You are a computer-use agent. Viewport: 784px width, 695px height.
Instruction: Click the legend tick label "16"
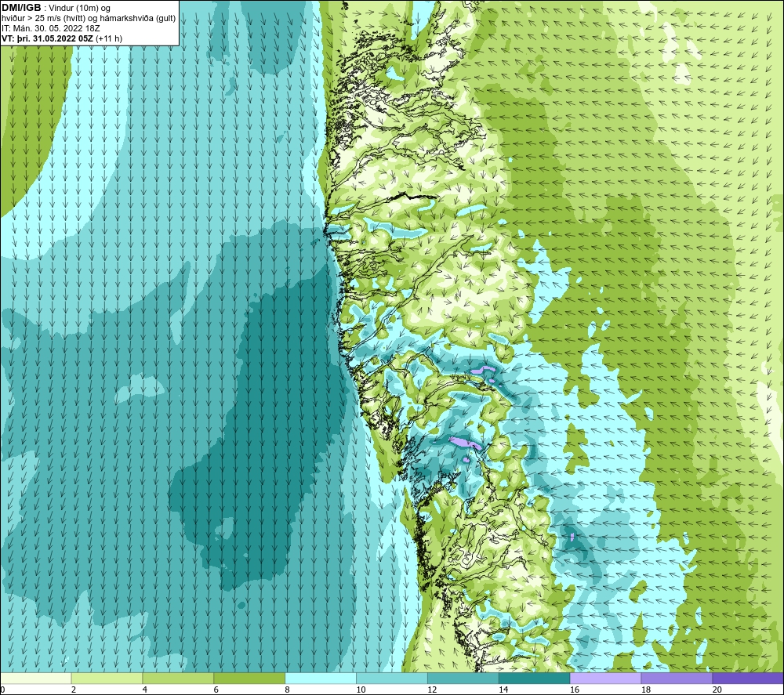(x=575, y=690)
